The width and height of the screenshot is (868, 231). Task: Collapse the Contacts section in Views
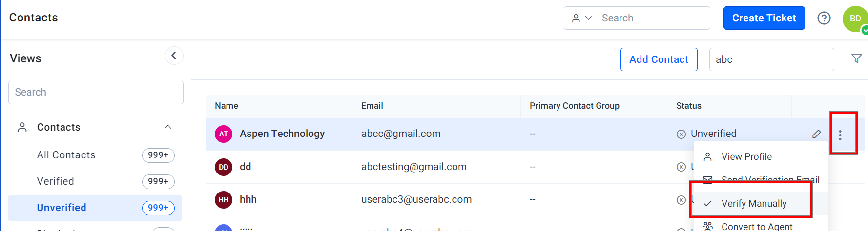[x=168, y=127]
